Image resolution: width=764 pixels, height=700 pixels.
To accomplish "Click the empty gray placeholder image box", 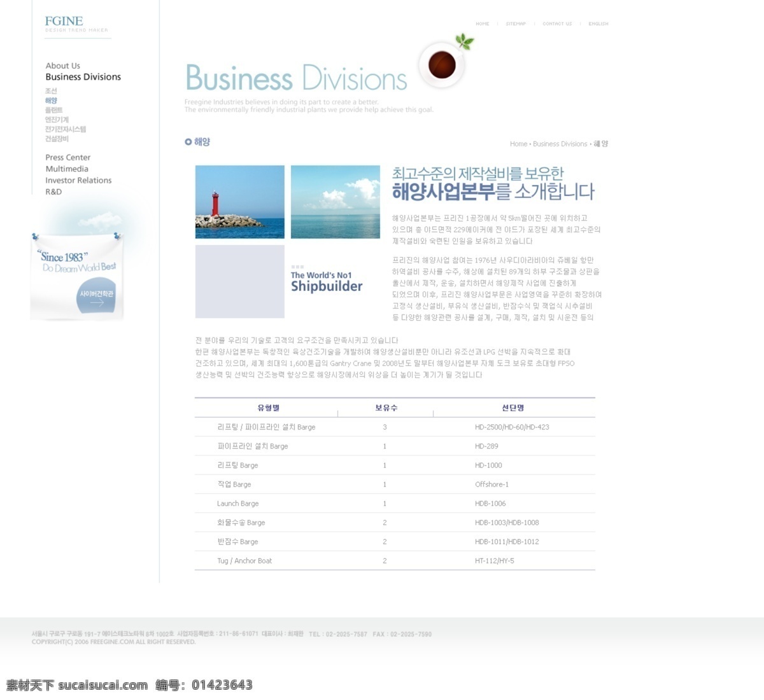I will pos(240,281).
